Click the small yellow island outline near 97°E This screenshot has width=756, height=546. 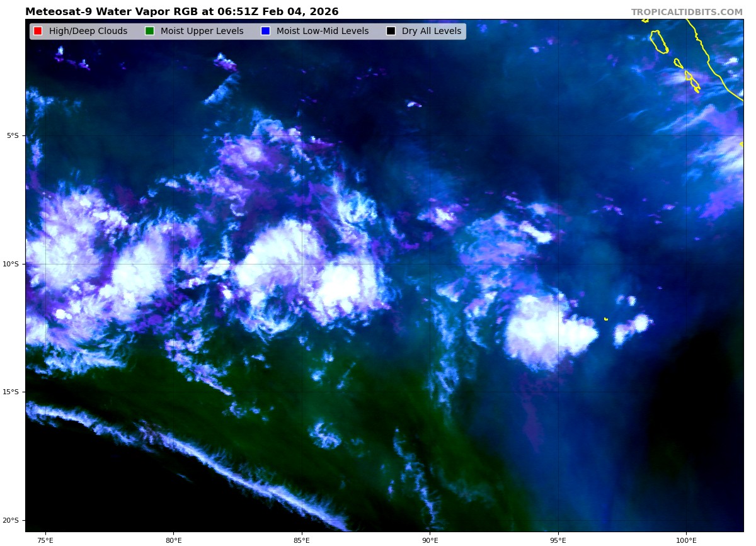[x=606, y=319]
